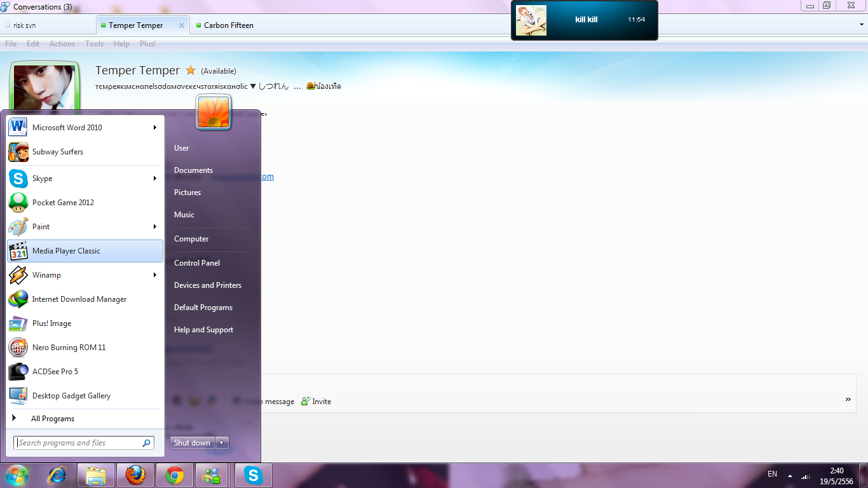The width and height of the screenshot is (868, 488).
Task: Open the kill kill notification toast
Action: click(585, 20)
